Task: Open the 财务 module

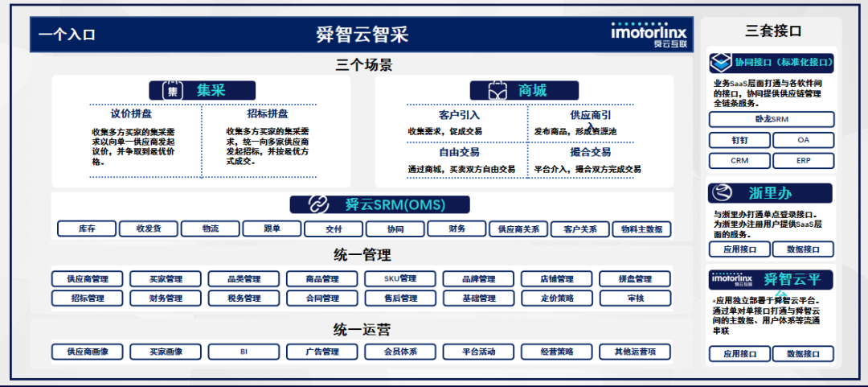Action: 457,228
